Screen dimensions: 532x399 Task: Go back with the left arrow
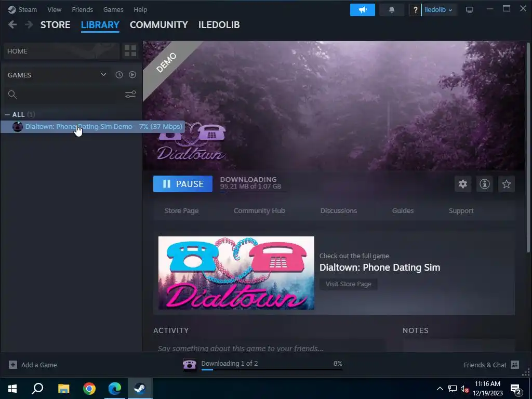[12, 24]
